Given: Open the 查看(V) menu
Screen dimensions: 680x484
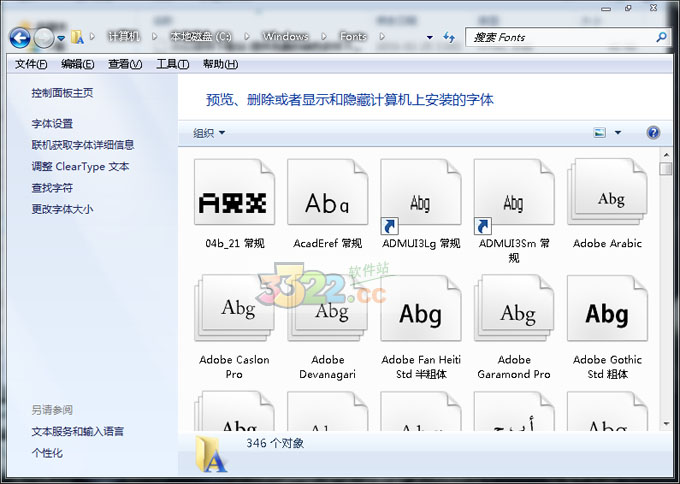Looking at the screenshot, I should pyautogui.click(x=125, y=64).
